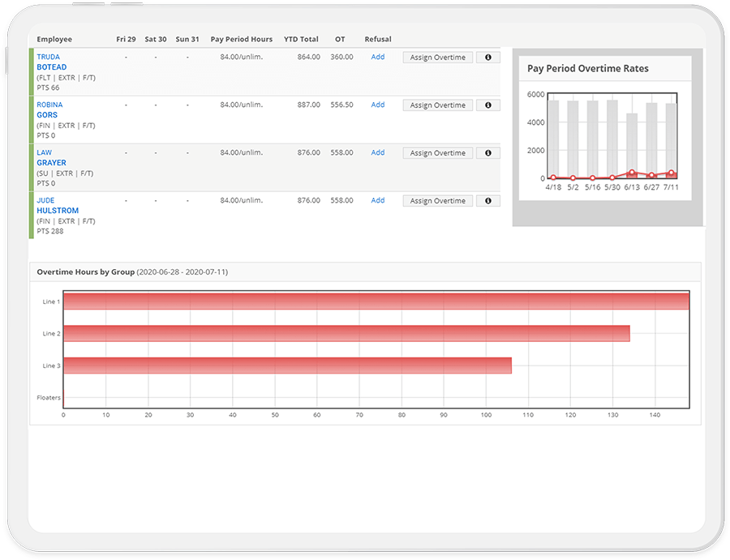The height and width of the screenshot is (560, 730).
Task: Click Truda Botead's 84.00/unlim. pay period hours
Action: (241, 57)
